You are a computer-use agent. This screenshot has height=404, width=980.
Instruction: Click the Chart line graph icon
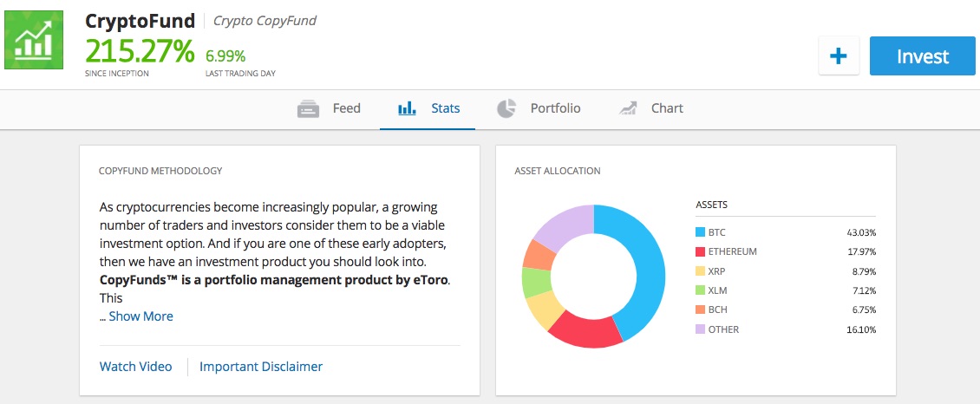[628, 109]
